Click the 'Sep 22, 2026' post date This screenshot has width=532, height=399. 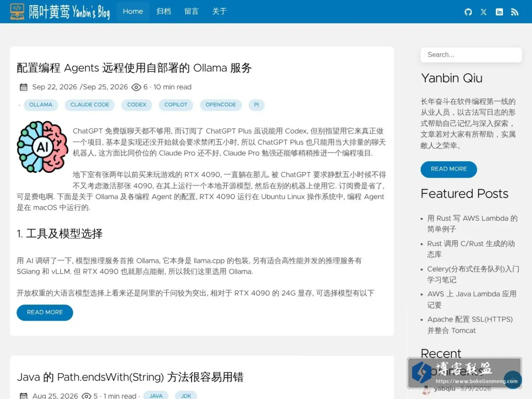[x=55, y=87]
